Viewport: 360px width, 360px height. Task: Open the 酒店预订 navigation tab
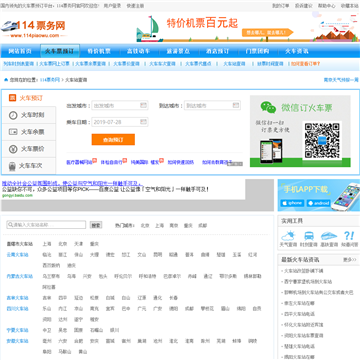tap(218, 51)
